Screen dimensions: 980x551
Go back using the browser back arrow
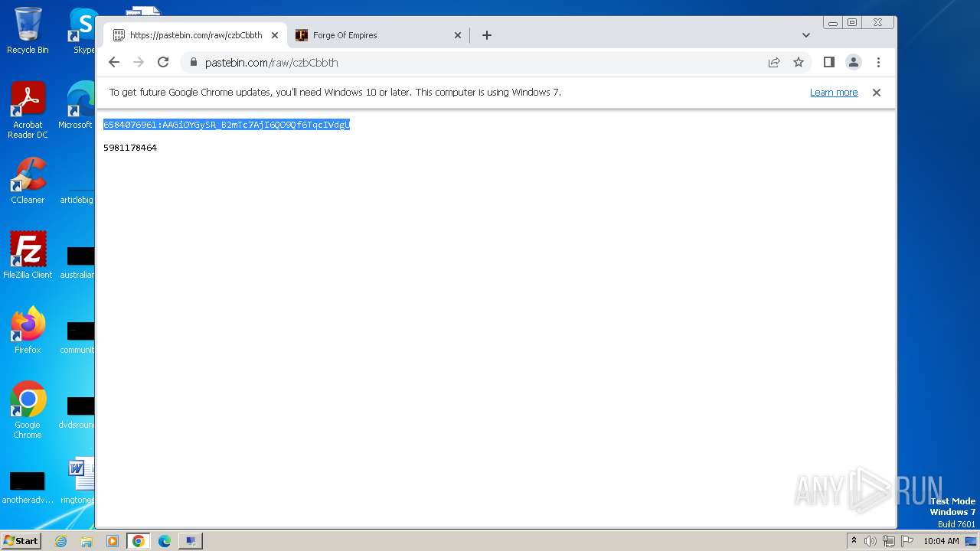coord(114,63)
